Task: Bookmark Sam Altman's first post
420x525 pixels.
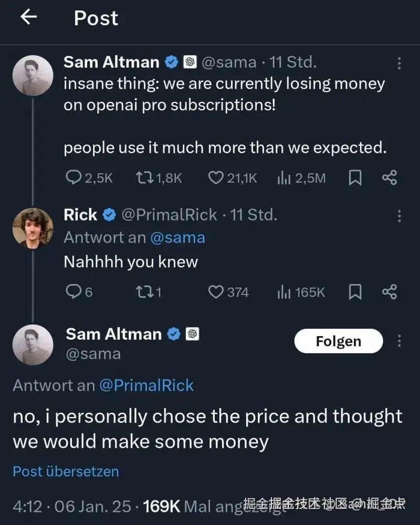Action: (x=355, y=178)
